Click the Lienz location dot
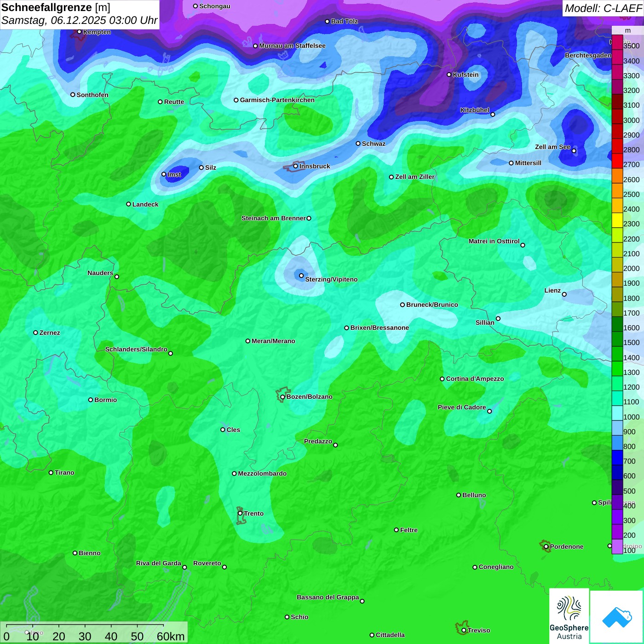The width and height of the screenshot is (644, 644). (x=564, y=294)
